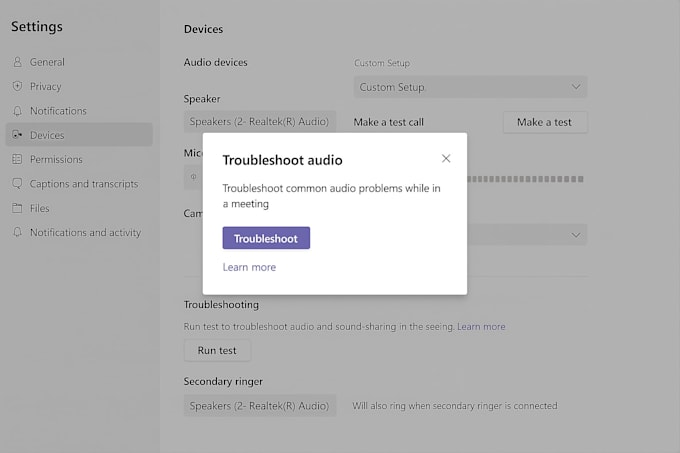Click the Troubleshoot audio dialog title
The width and height of the screenshot is (680, 453).
pos(282,160)
